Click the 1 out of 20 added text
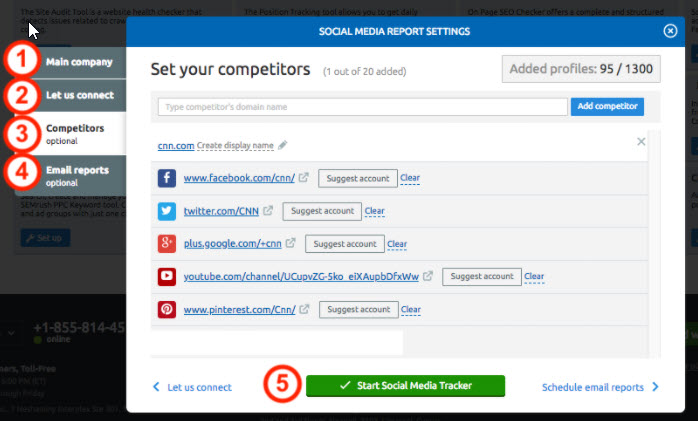 (365, 72)
